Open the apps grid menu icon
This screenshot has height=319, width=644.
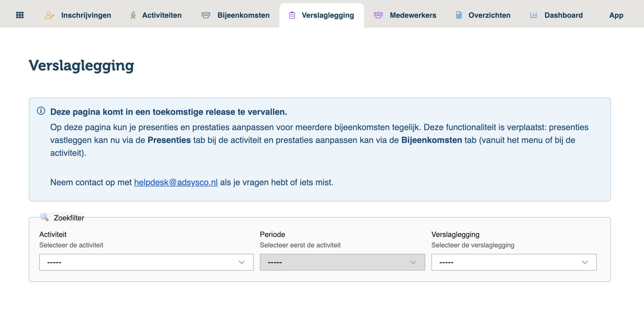click(x=20, y=15)
